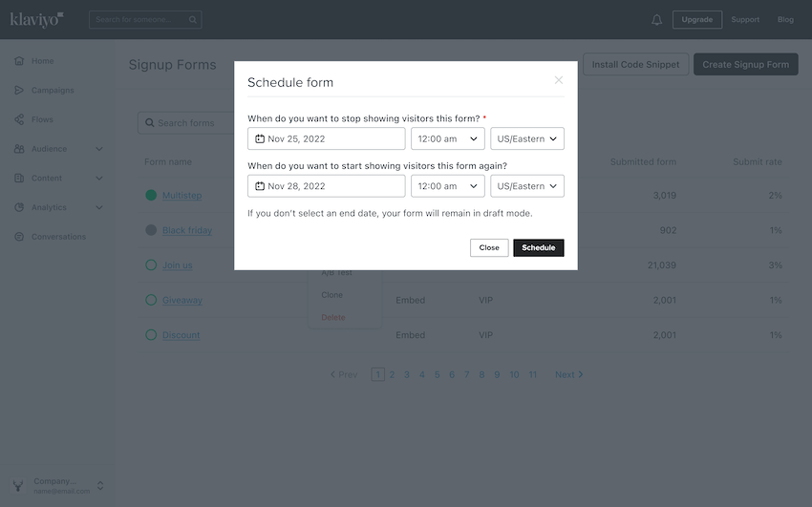The height and width of the screenshot is (507, 812).
Task: Click the Giveaway status circle
Action: pyautogui.click(x=151, y=300)
